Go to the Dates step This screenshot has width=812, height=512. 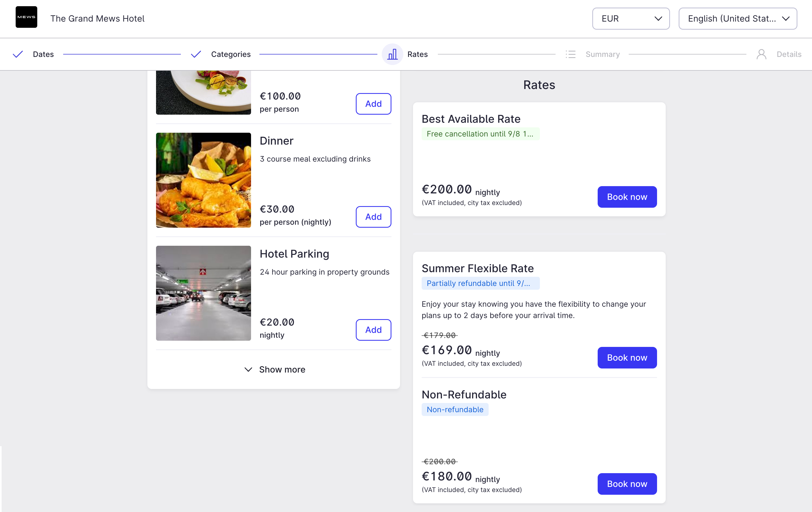pos(43,54)
